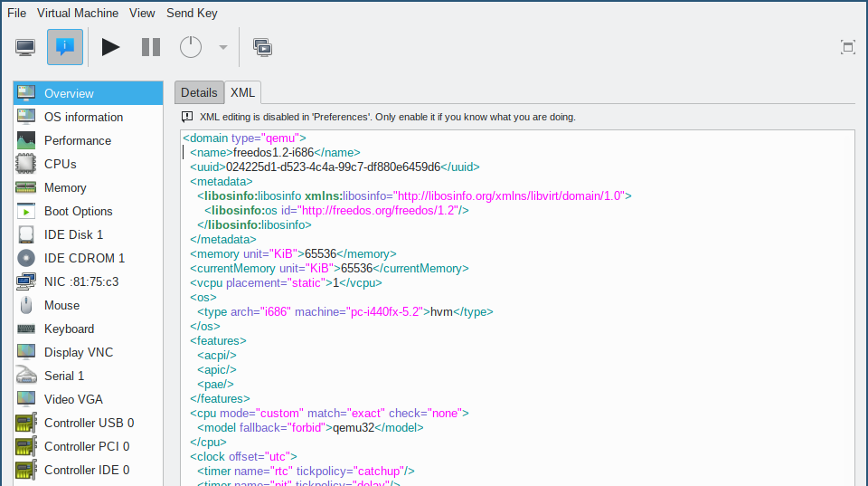The height and width of the screenshot is (486, 868).
Task: Click the Memory RAM icon
Action: pyautogui.click(x=26, y=187)
